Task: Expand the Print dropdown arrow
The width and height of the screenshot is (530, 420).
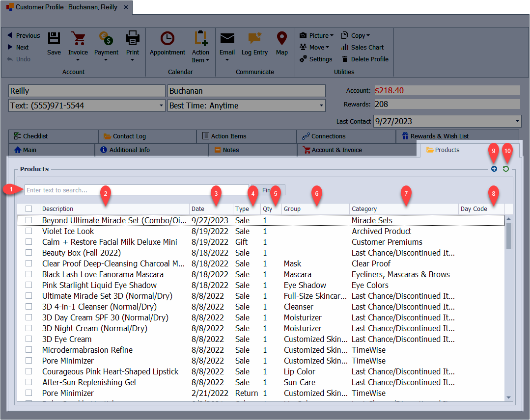Action: 133,60
